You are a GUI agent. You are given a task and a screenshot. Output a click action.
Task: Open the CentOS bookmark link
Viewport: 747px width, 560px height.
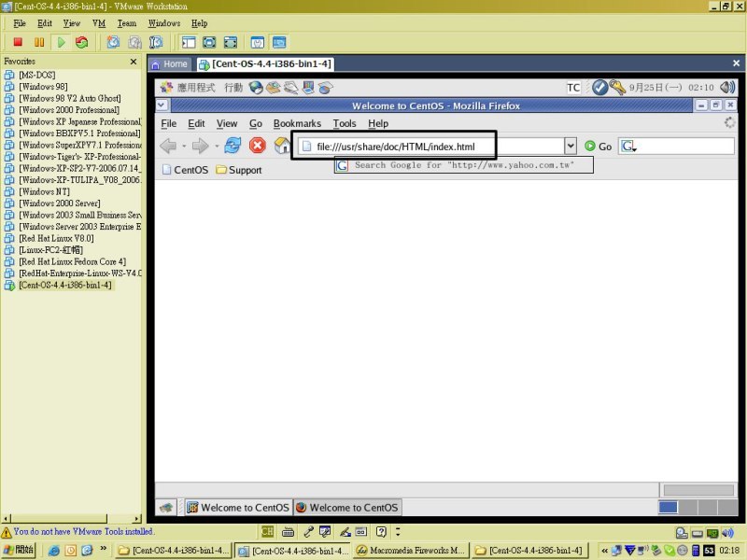coord(185,170)
